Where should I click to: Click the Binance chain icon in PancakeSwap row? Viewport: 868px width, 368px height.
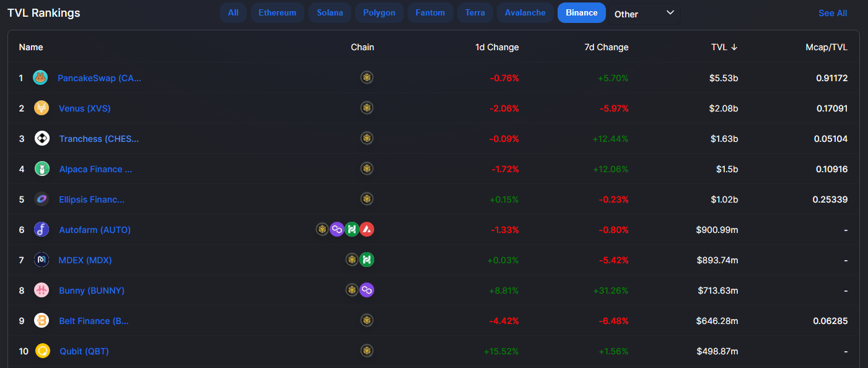(x=367, y=77)
